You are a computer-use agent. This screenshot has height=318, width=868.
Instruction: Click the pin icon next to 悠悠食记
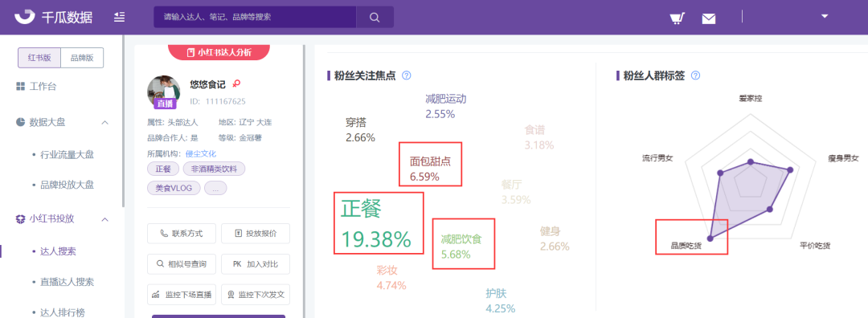tap(236, 84)
